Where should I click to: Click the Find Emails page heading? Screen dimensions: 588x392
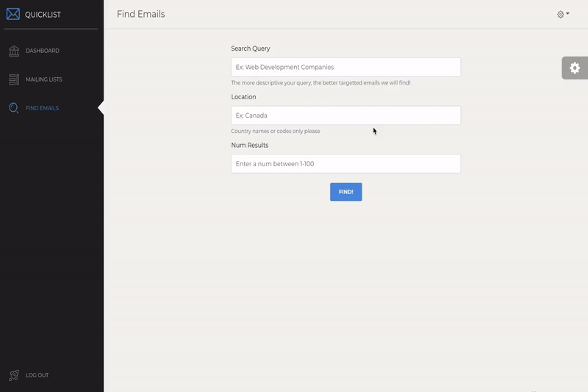point(140,14)
